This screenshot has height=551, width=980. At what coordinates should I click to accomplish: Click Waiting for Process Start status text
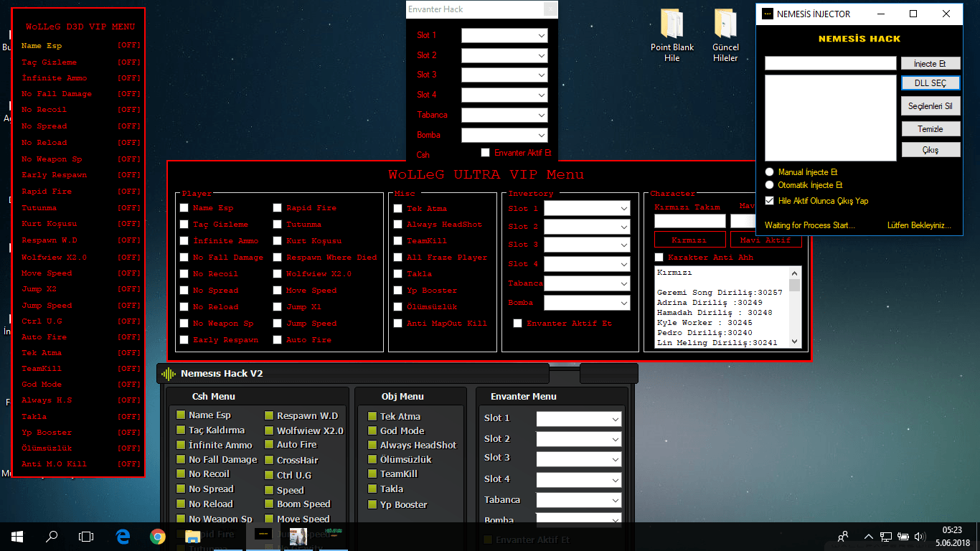pos(809,225)
